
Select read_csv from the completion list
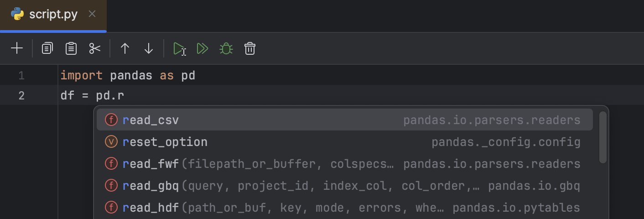[151, 120]
